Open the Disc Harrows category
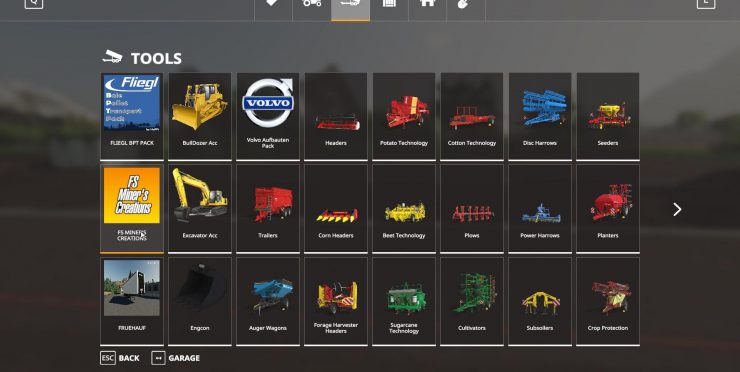The image size is (740, 372). coord(539,116)
